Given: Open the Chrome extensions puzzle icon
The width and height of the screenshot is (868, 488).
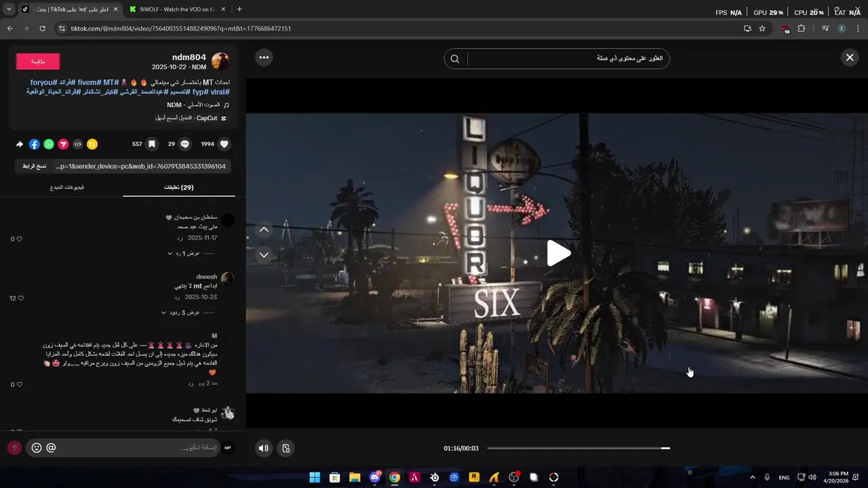Looking at the screenshot, I should [802, 28].
